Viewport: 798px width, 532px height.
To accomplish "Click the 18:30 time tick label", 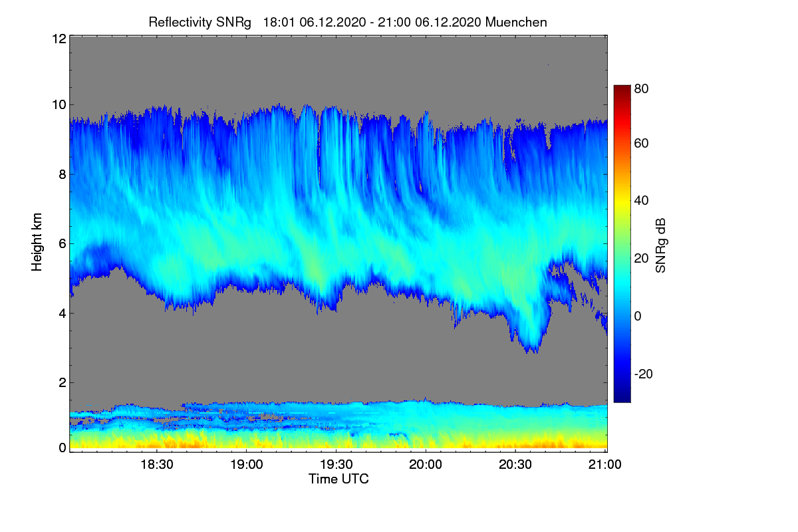I will tap(157, 465).
